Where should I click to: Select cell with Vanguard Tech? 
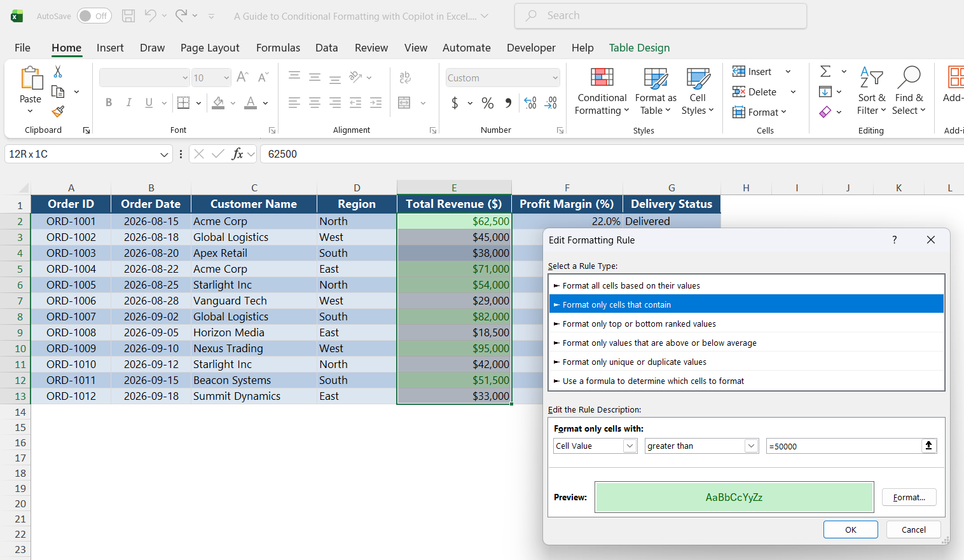(x=254, y=301)
